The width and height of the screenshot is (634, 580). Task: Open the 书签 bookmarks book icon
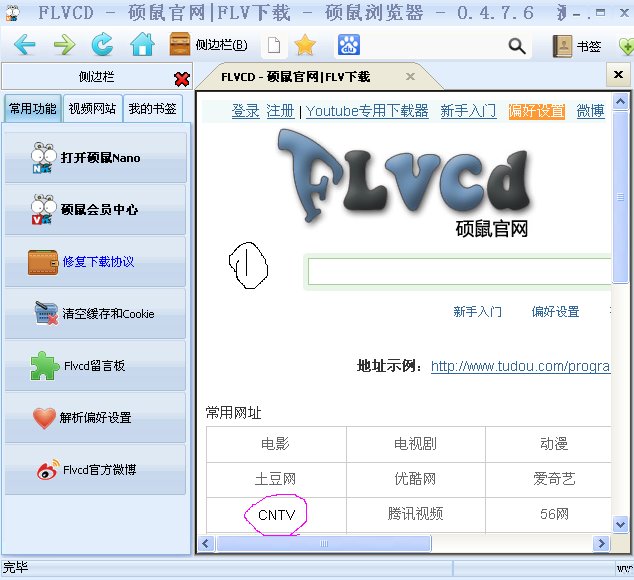point(577,46)
